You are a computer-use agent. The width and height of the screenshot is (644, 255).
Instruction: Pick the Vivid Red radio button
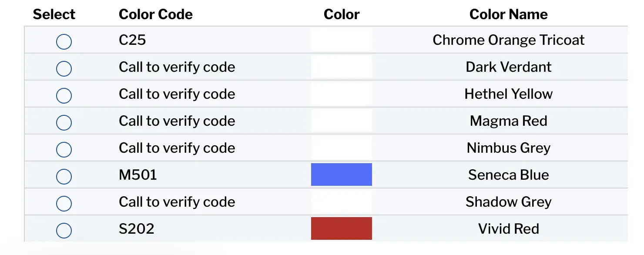coord(64,231)
